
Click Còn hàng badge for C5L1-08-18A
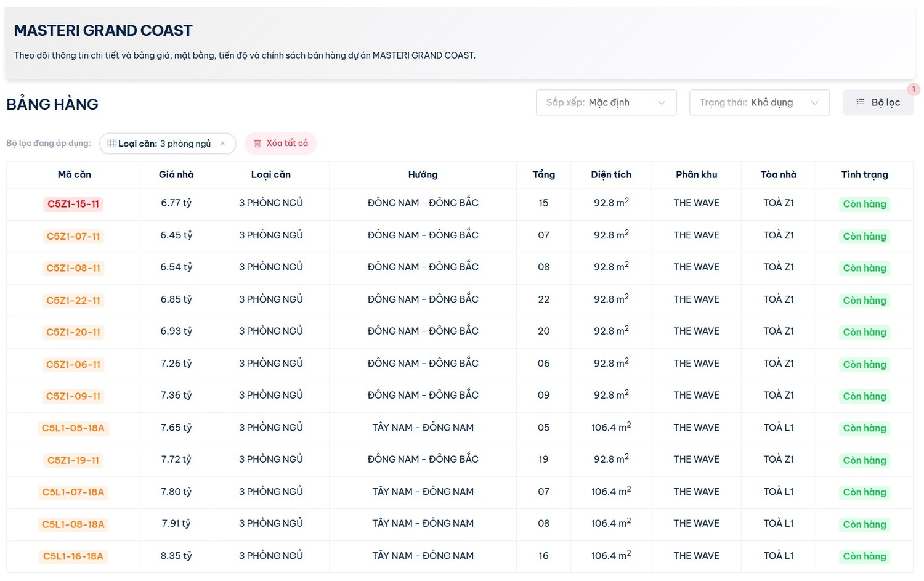[864, 524]
